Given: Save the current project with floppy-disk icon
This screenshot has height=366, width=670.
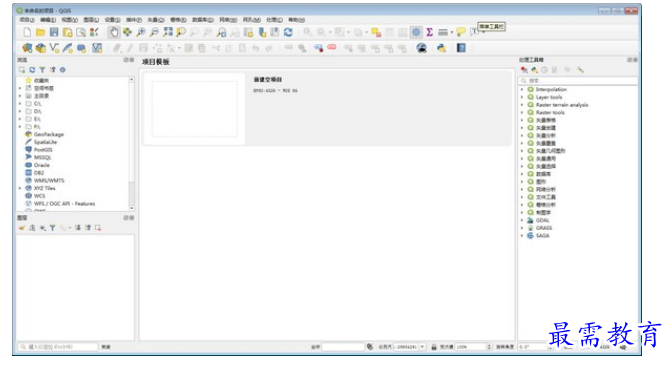Looking at the screenshot, I should (54, 32).
